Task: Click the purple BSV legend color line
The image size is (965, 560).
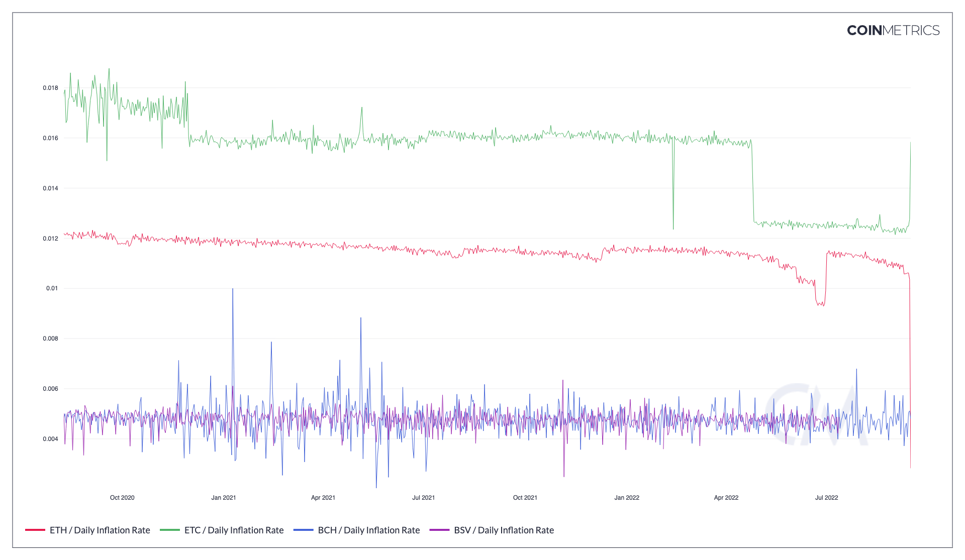Action: (x=439, y=530)
